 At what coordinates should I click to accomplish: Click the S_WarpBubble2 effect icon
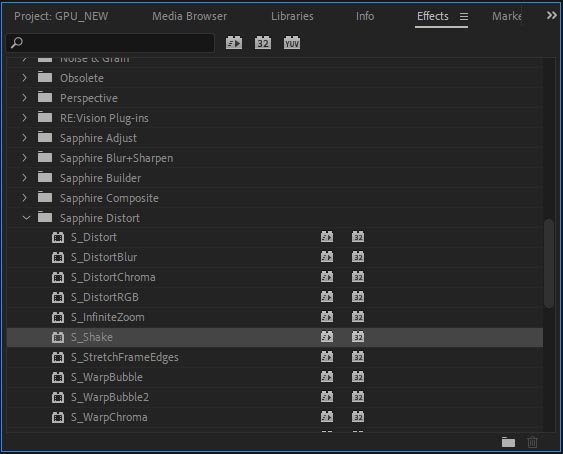point(58,397)
